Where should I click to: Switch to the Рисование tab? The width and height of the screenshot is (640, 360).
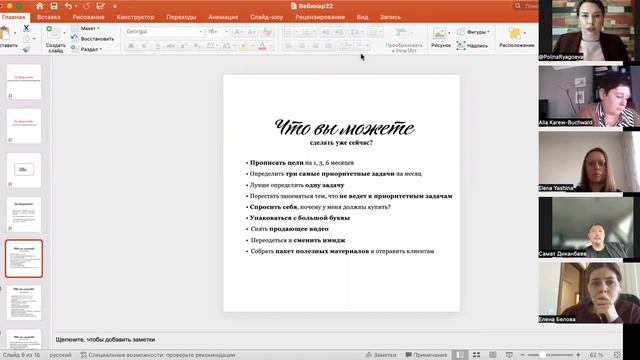pos(89,17)
